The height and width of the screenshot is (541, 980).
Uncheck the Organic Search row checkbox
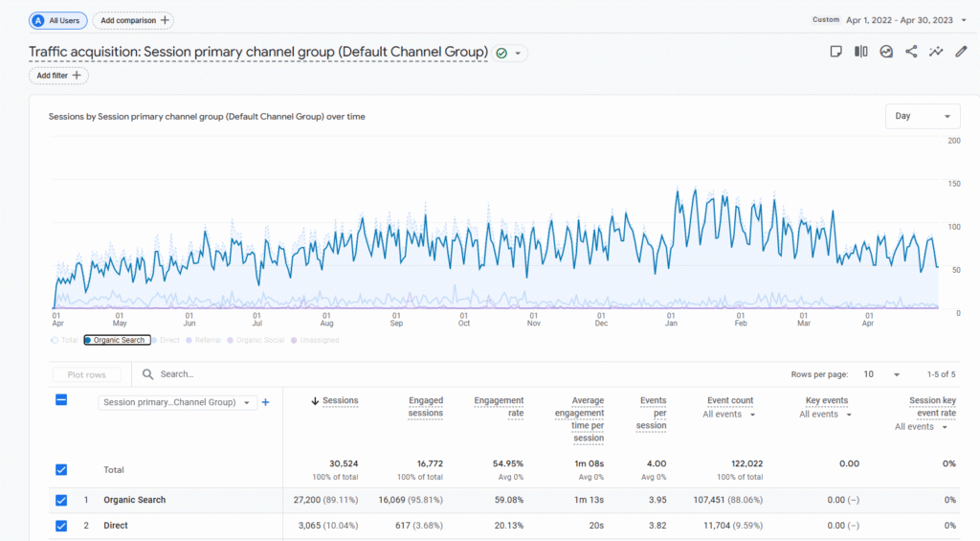(61, 500)
